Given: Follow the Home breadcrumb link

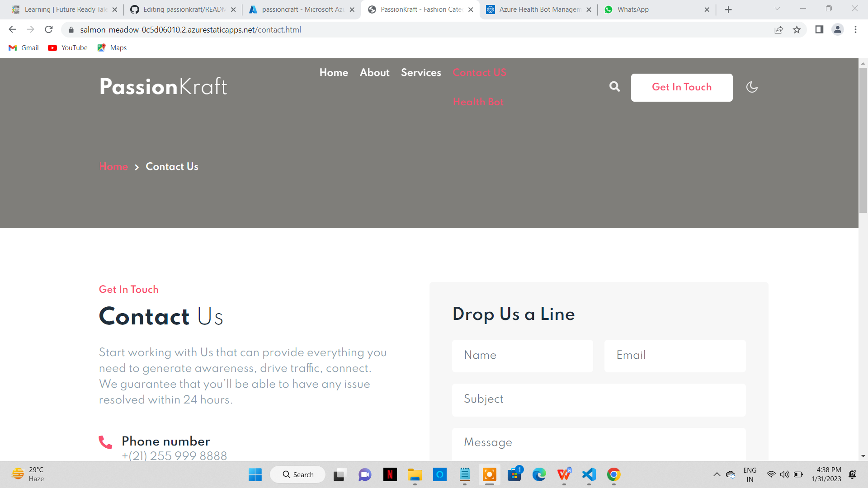Looking at the screenshot, I should [113, 167].
